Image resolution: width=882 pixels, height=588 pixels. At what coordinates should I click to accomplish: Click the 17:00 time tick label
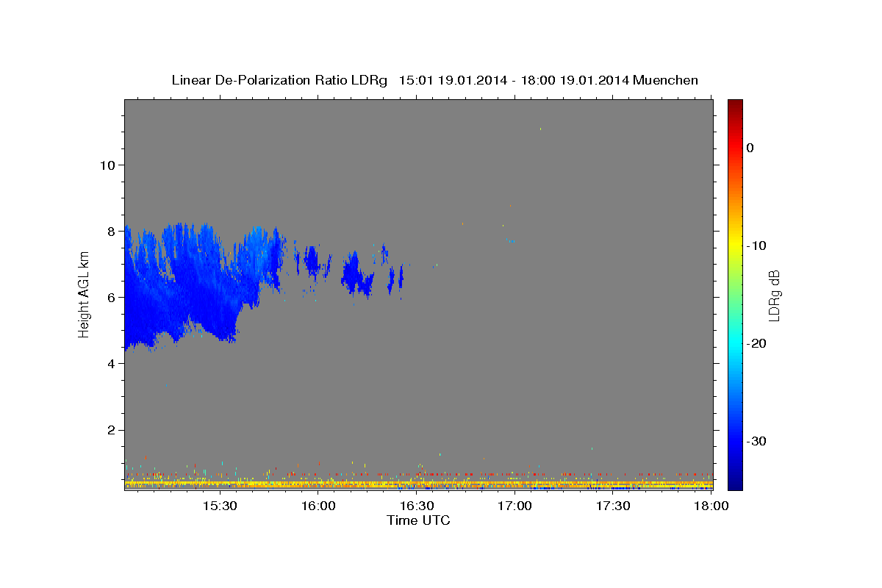514,506
